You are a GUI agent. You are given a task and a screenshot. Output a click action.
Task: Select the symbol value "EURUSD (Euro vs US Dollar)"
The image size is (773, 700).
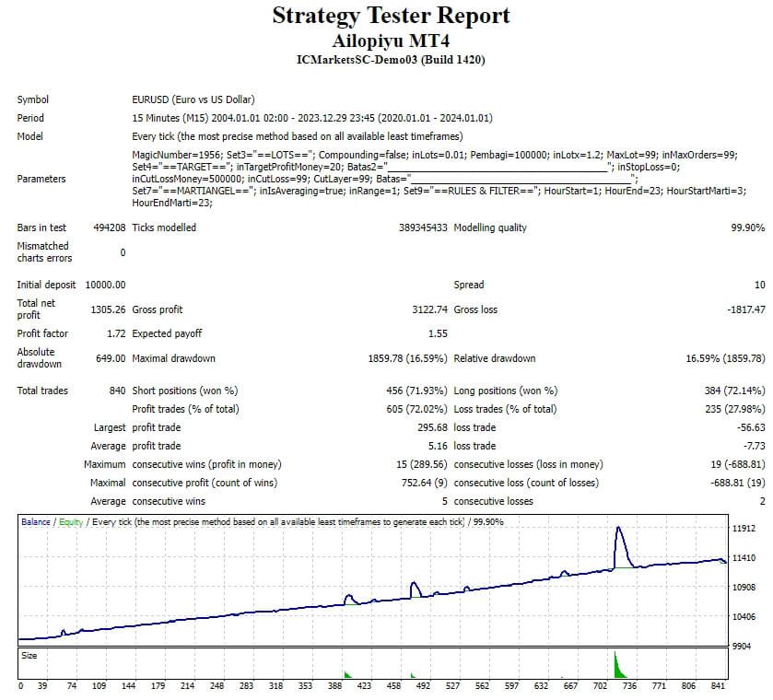[x=193, y=99]
